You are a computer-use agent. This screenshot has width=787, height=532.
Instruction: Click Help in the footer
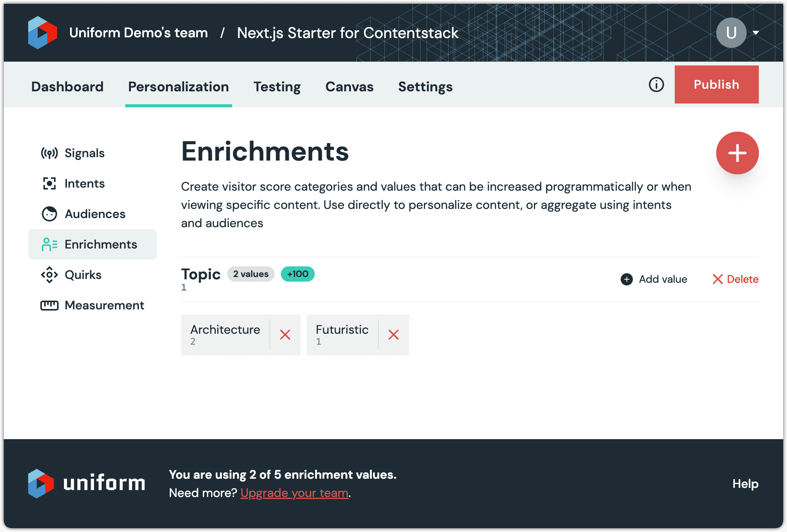(745, 484)
